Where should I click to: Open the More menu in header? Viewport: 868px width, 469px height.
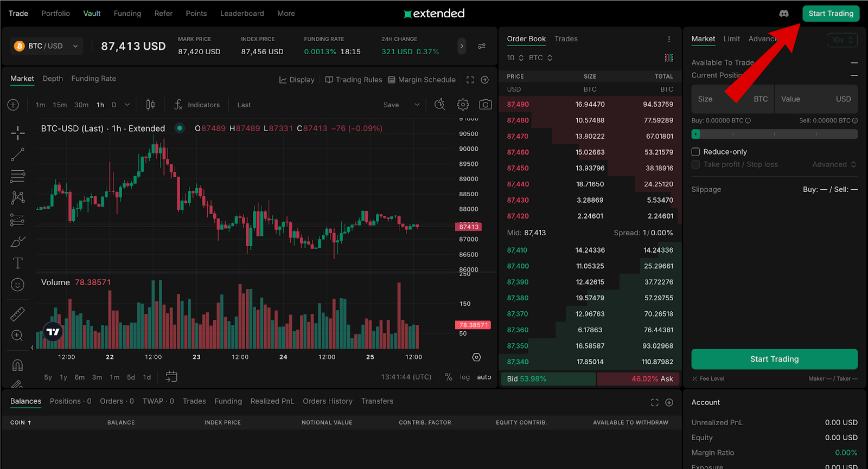(x=286, y=14)
